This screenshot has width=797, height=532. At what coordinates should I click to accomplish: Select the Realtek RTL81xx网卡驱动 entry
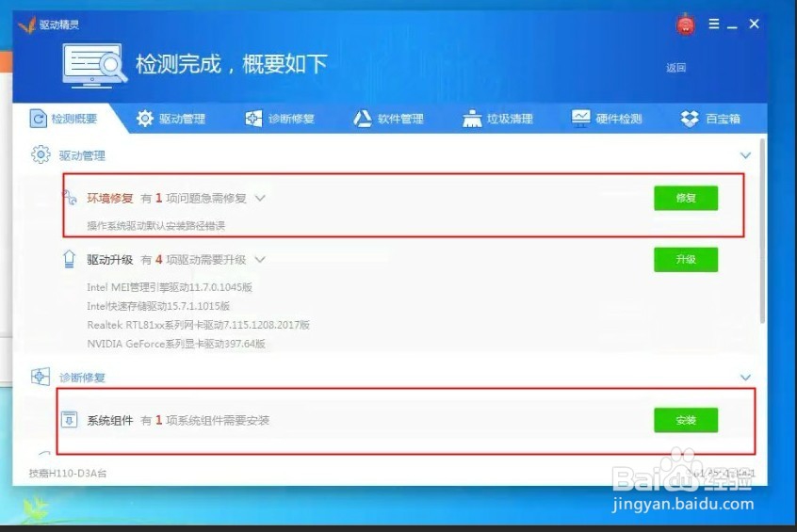tap(198, 325)
